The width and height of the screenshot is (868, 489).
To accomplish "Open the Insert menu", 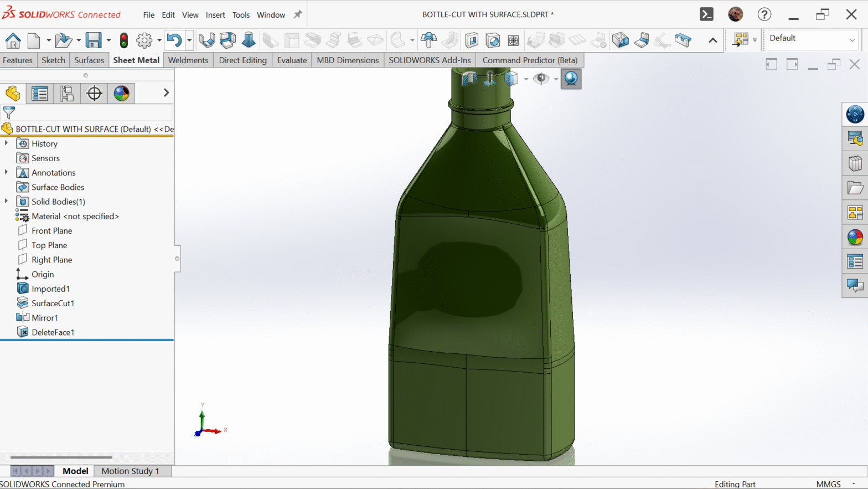I will click(215, 15).
